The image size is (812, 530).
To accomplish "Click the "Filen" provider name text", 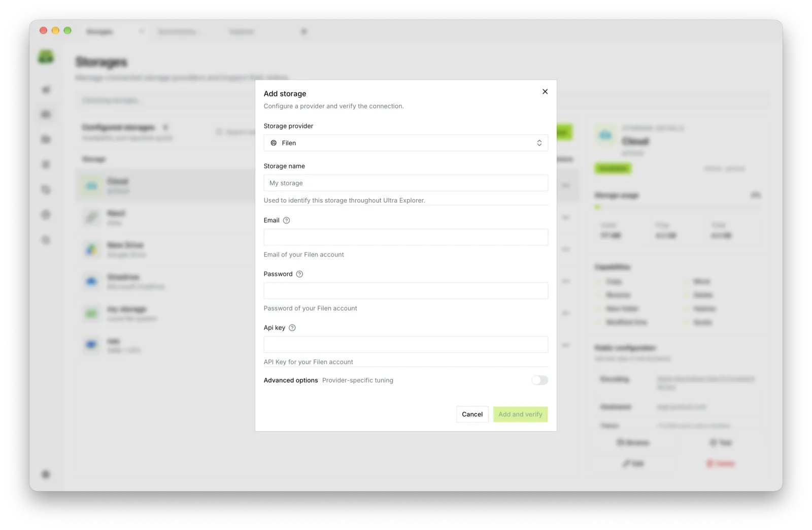I will point(289,143).
